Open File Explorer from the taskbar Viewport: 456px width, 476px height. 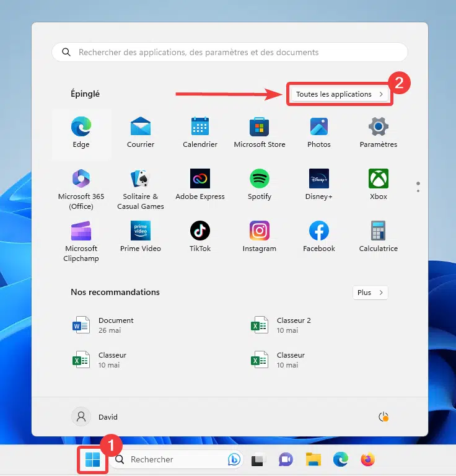[x=313, y=460]
